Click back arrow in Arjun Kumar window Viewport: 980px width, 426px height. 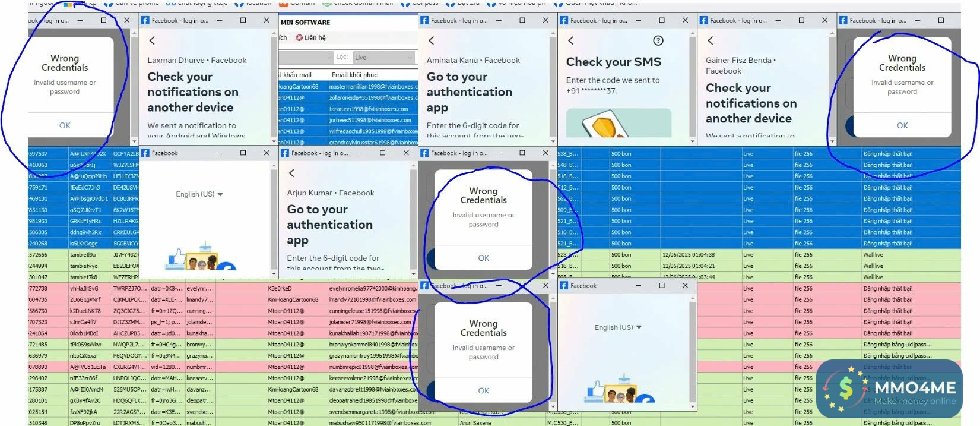pyautogui.click(x=291, y=173)
